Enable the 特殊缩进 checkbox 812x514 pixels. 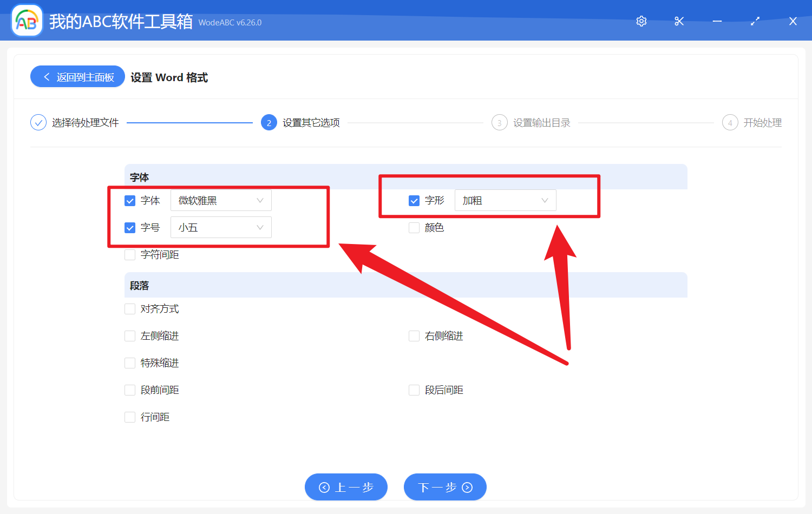click(130, 363)
